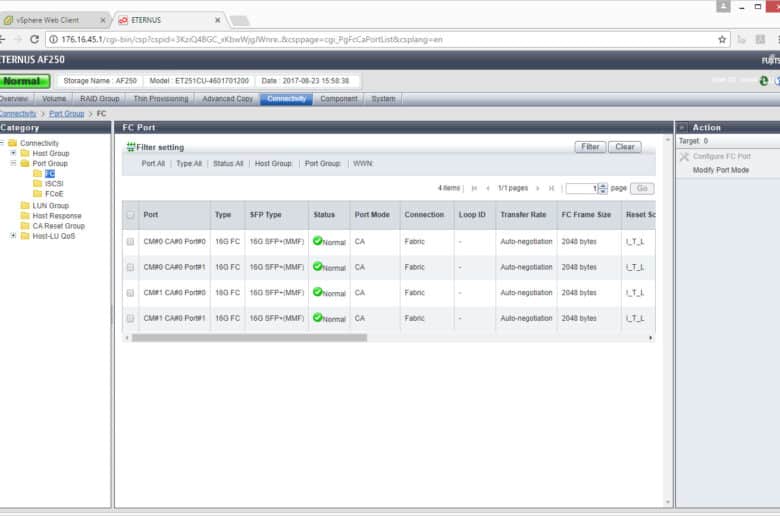Open the System tab
Screen dimensions: 780x516
[383, 99]
